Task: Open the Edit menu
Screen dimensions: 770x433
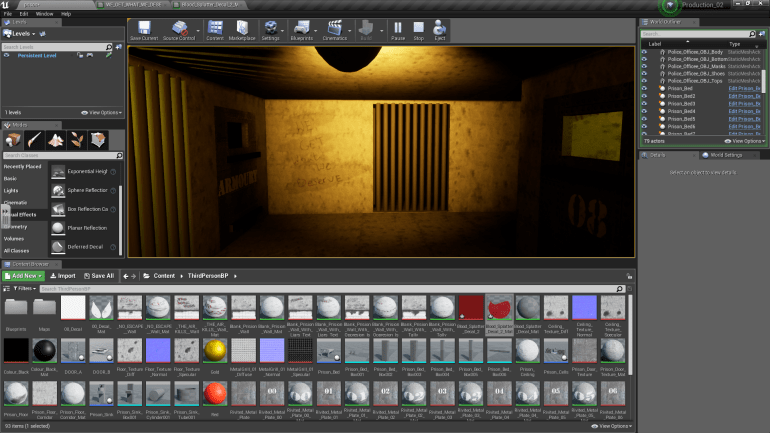Action: click(x=24, y=14)
